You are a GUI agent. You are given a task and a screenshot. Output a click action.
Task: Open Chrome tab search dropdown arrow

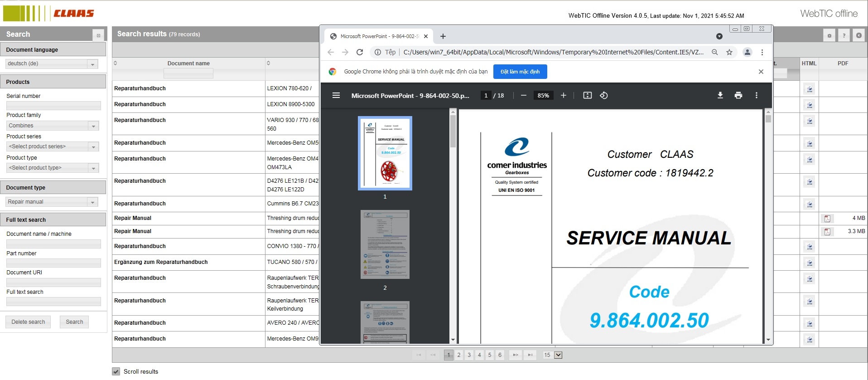pyautogui.click(x=719, y=36)
